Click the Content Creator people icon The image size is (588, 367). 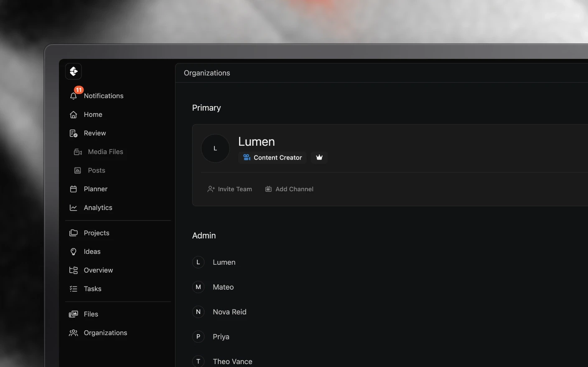(x=247, y=157)
